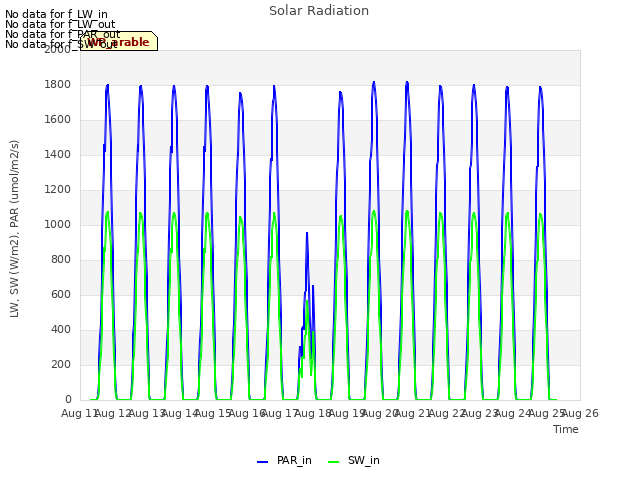Screen dimensions: 640x480
Task: Click the green SW_in legend line swatch
Action: click(333, 462)
